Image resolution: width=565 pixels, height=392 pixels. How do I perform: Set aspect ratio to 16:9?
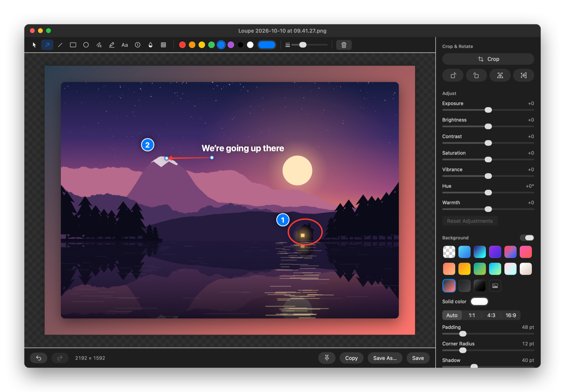coord(511,315)
